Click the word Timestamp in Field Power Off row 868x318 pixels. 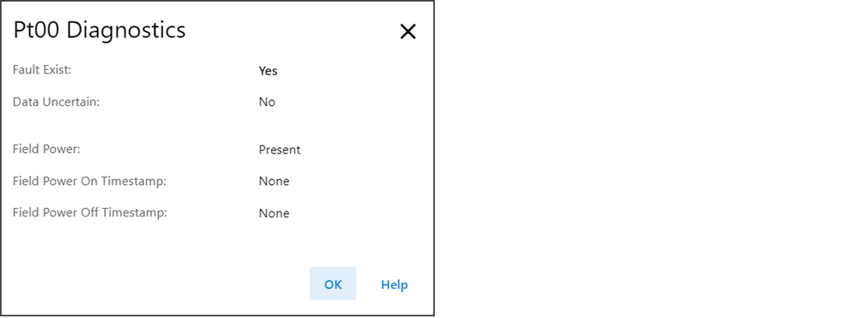[x=138, y=213]
